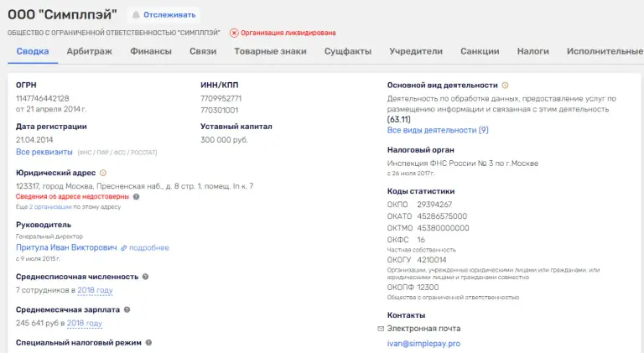Open the Учредители tab
Image resolution: width=644 pixels, height=353 pixels.
point(416,51)
